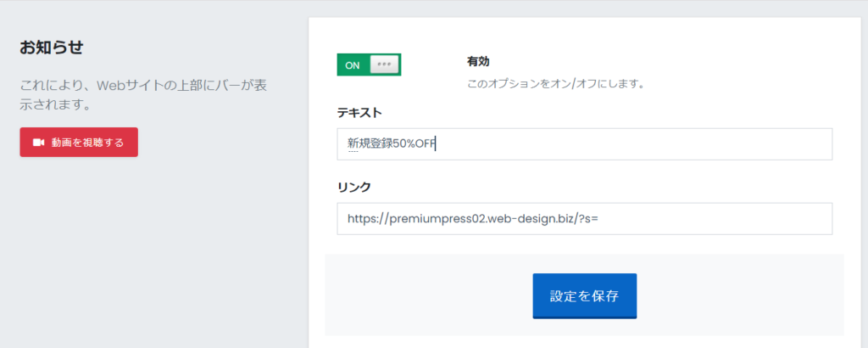Image resolution: width=868 pixels, height=348 pixels.
Task: Click the 有効 option label
Action: tap(478, 61)
